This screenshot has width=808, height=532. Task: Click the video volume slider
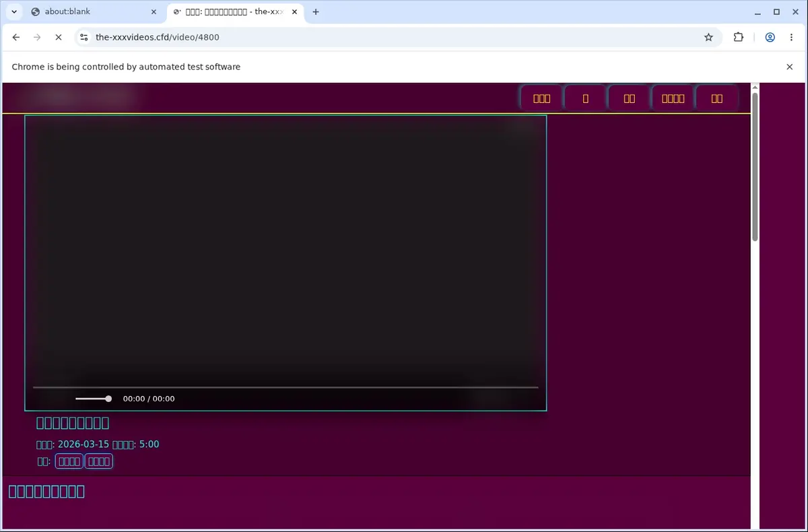[x=93, y=399]
